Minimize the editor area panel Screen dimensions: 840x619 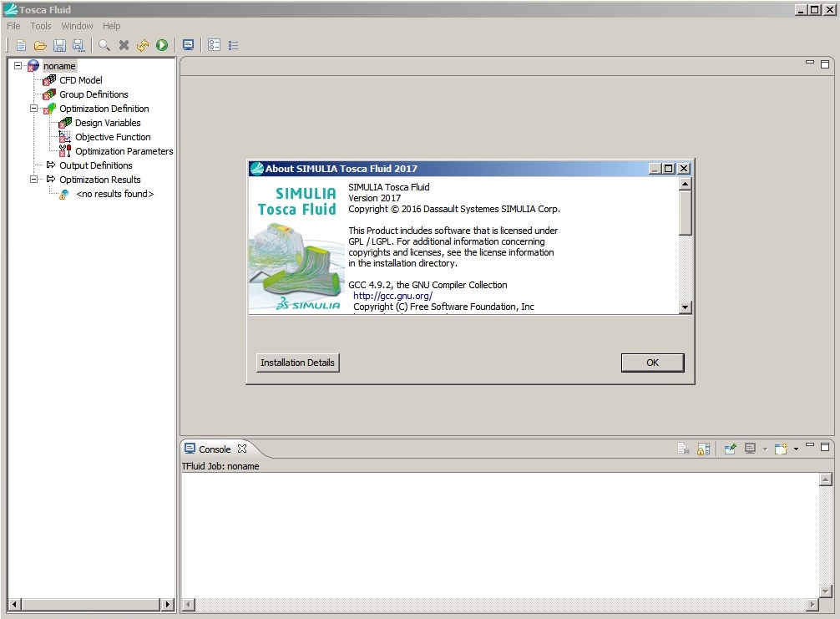[810, 63]
